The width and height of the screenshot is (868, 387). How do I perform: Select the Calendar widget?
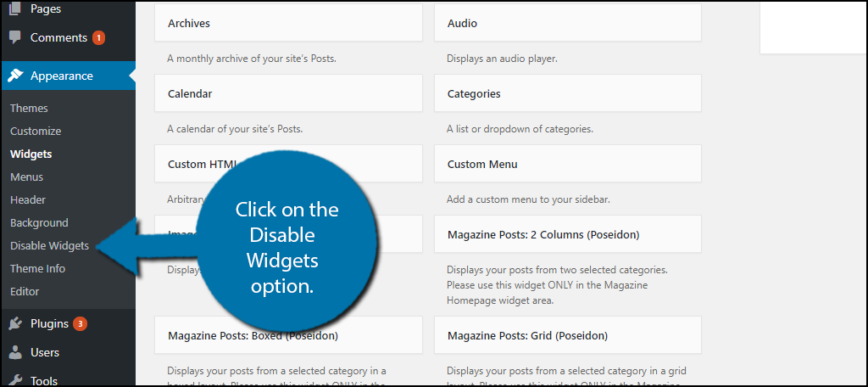click(288, 93)
